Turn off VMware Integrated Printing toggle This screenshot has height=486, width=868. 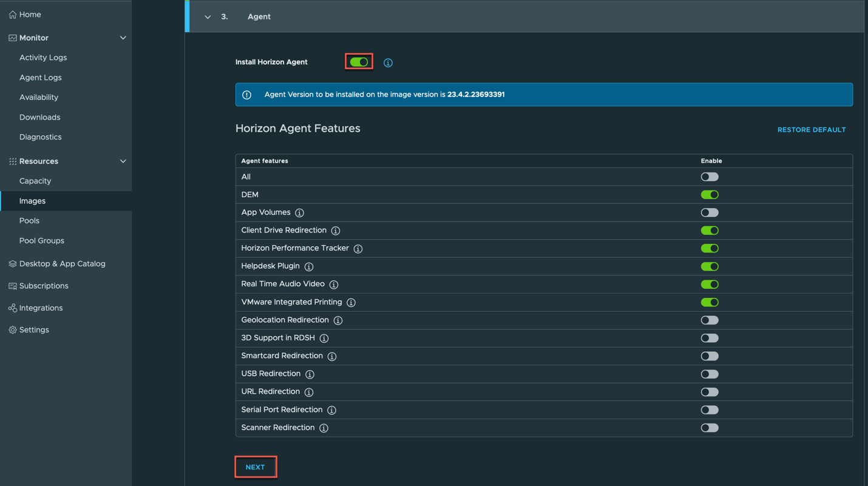[710, 302]
